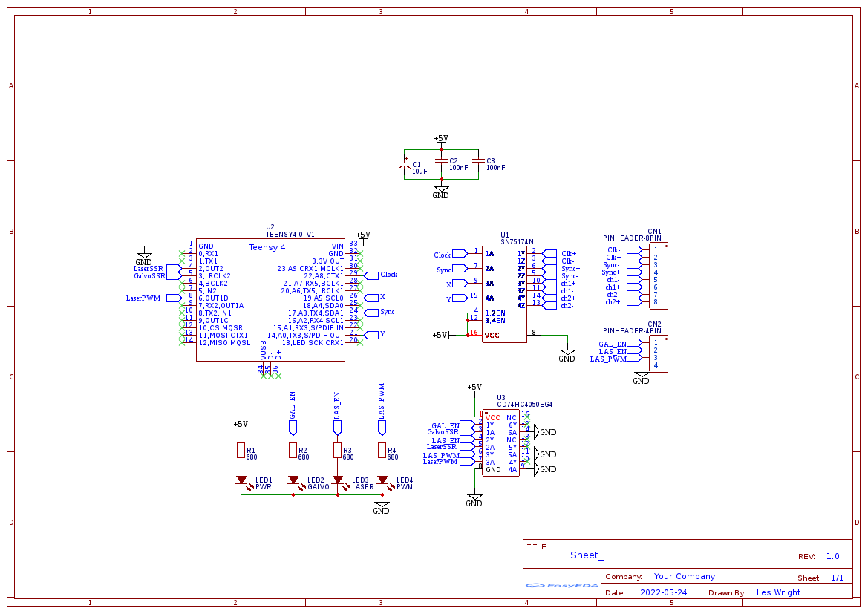
Task: Select the CD74HC4050EG4 chip body
Action: pos(501,443)
